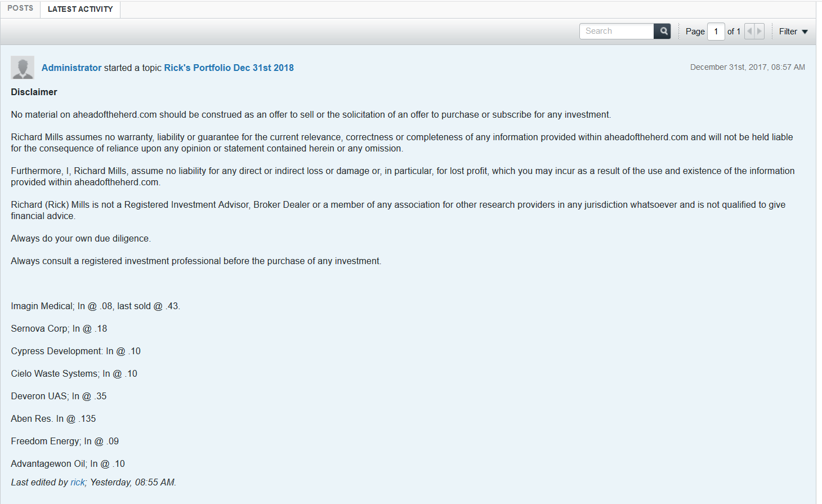Click the text 'Always do your own due diligence.'
The image size is (822, 504).
[81, 238]
